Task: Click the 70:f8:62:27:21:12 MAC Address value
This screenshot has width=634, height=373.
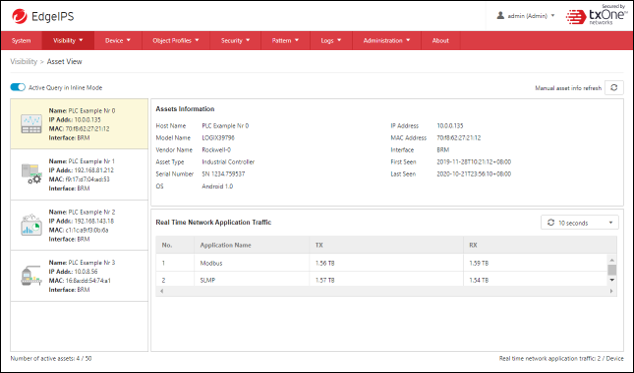Action: 459,138
